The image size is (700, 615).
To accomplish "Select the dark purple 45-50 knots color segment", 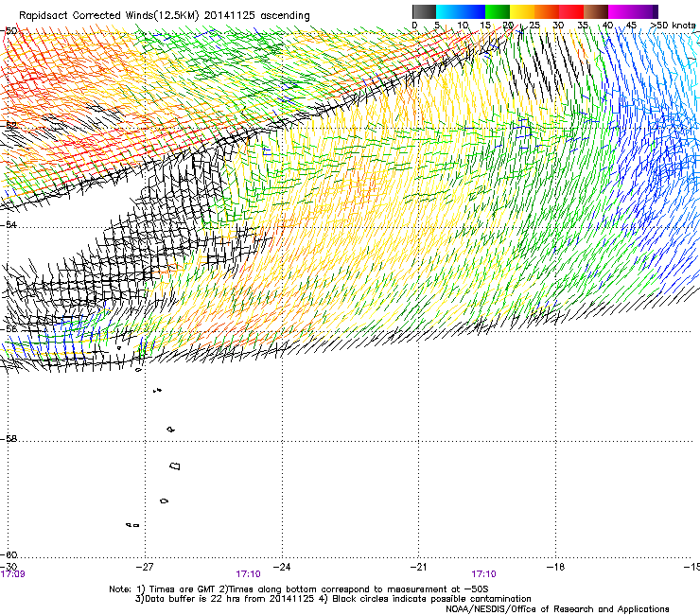I will click(645, 11).
